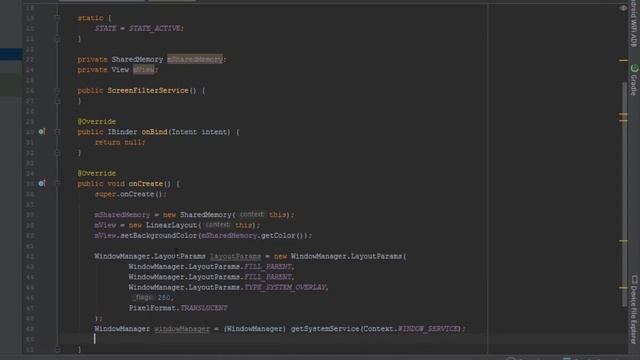Collapse the onCreate method fold marker

click(x=58, y=184)
